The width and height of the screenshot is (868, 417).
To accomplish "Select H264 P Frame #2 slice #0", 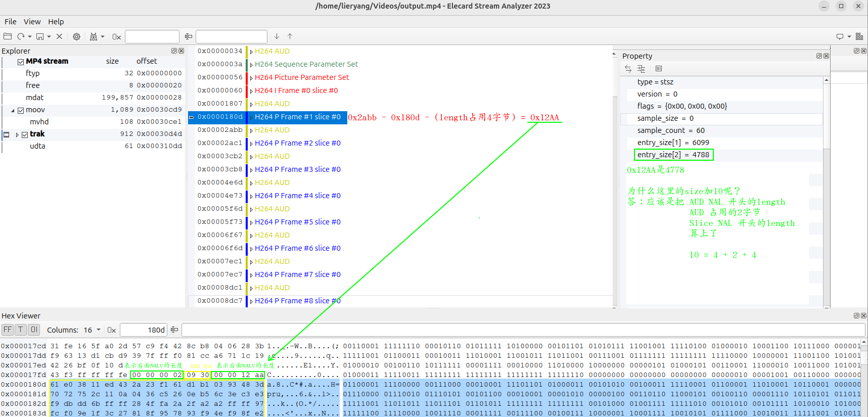I will (x=298, y=143).
